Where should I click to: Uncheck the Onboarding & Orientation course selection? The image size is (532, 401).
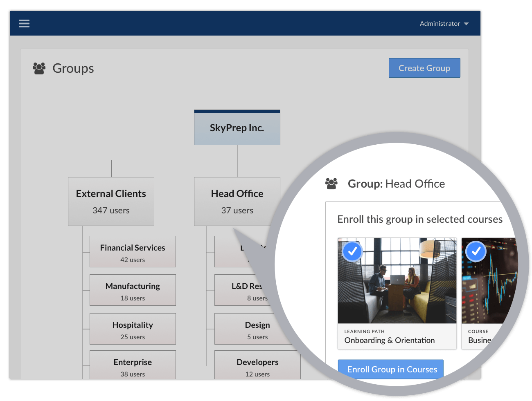[x=352, y=251]
